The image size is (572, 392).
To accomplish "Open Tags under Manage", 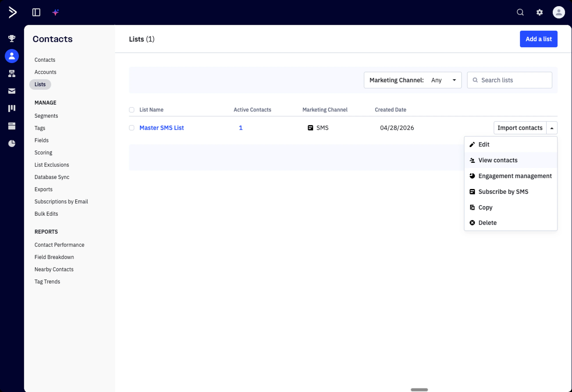I will pyautogui.click(x=40, y=128).
